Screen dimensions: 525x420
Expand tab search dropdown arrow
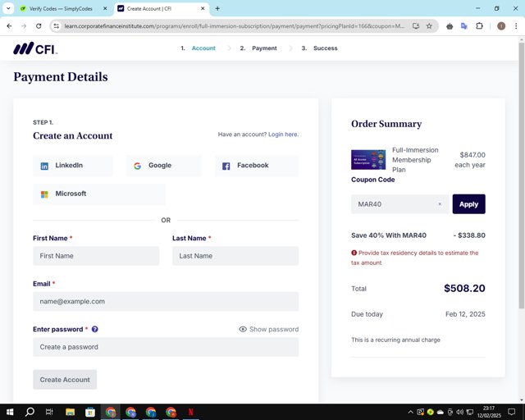pyautogui.click(x=8, y=8)
